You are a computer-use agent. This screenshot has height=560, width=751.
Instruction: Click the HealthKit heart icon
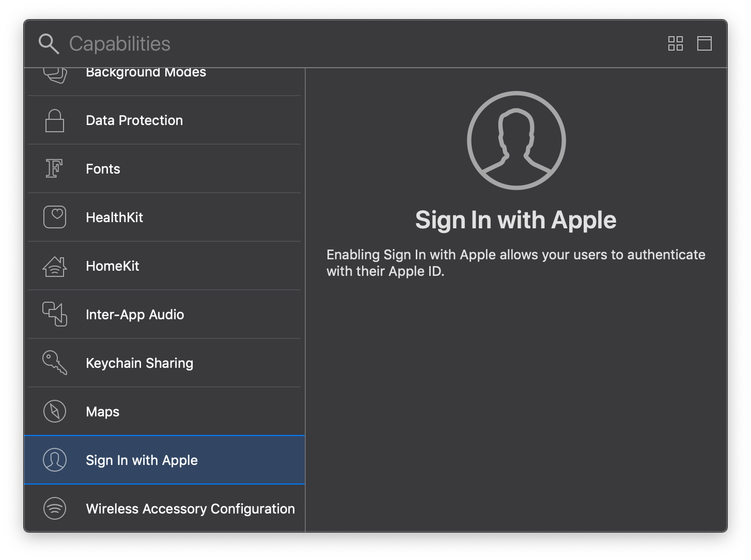(x=55, y=217)
